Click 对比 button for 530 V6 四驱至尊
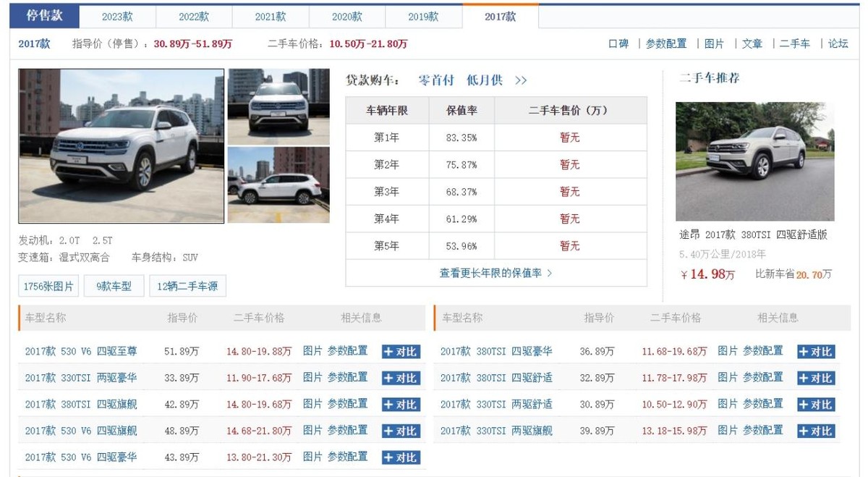Screen dimensions: 868x477 point(401,352)
